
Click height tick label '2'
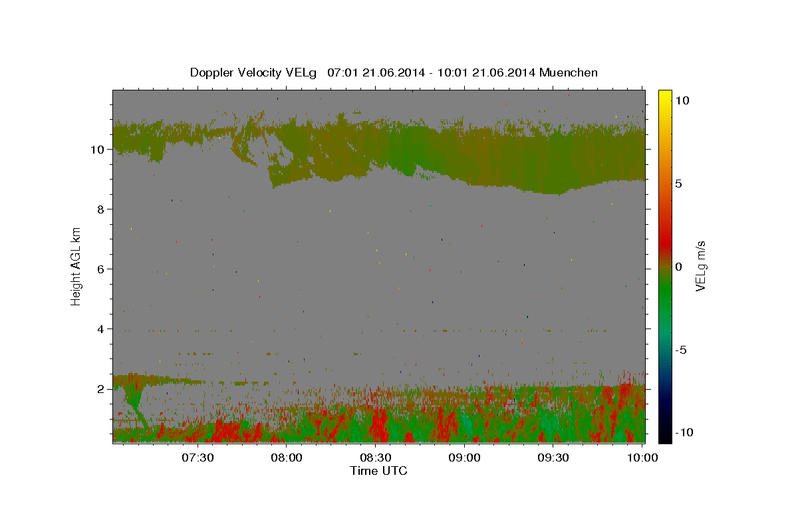pos(101,388)
